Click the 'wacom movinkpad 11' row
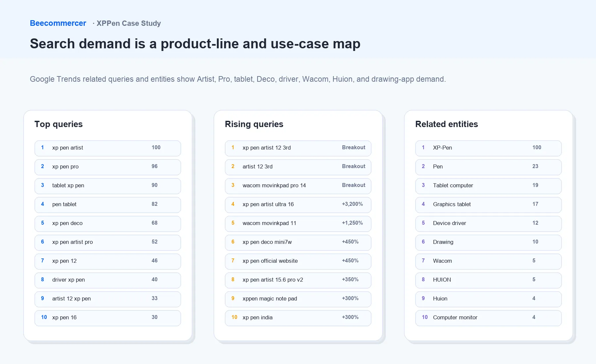Viewport: 596px width, 364px height. click(298, 224)
